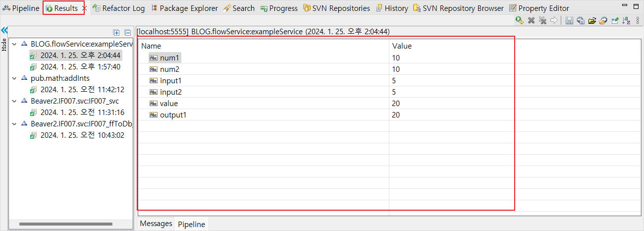
Task: Select BLOG.flowService:exampleService tree item
Action: coord(81,44)
